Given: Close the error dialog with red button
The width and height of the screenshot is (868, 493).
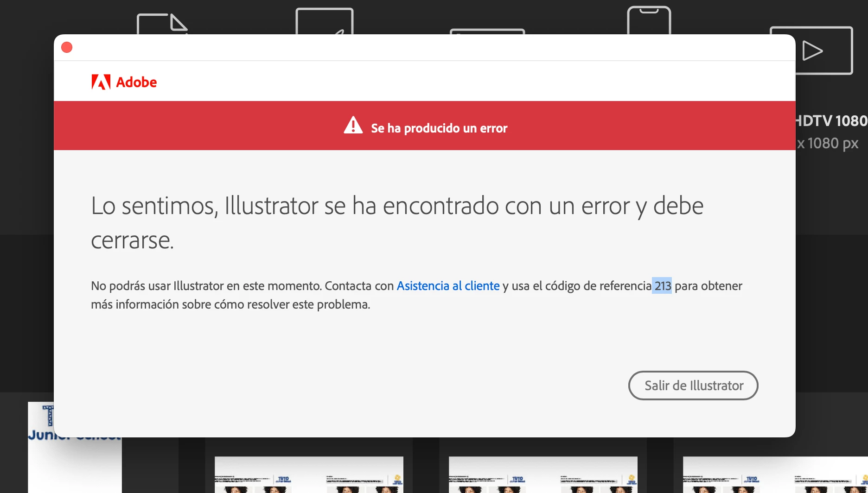Looking at the screenshot, I should coord(67,47).
